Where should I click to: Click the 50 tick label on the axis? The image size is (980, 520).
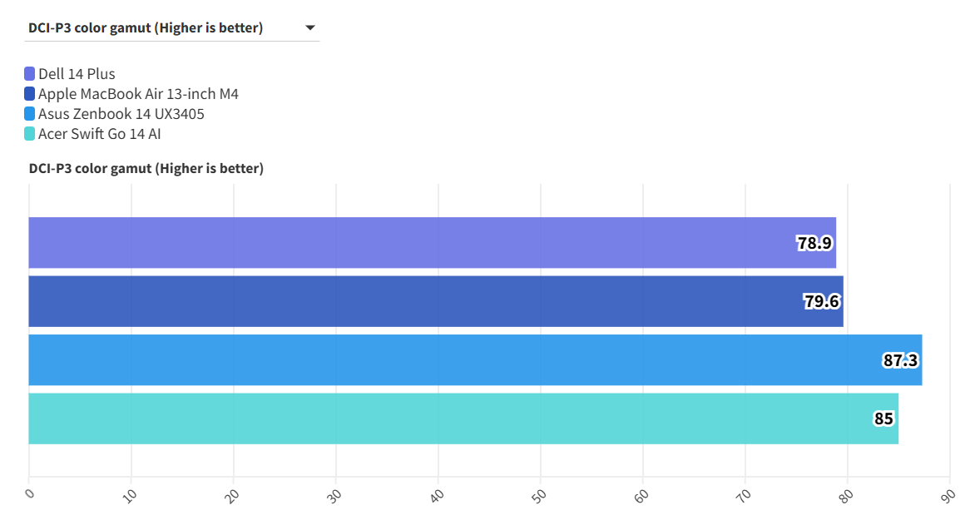click(539, 494)
